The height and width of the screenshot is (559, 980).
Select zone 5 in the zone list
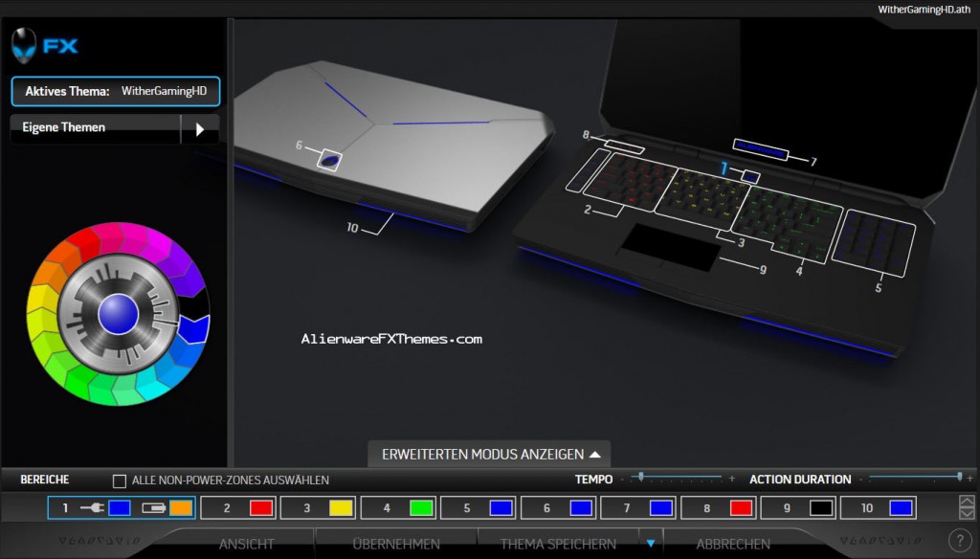pos(479,507)
